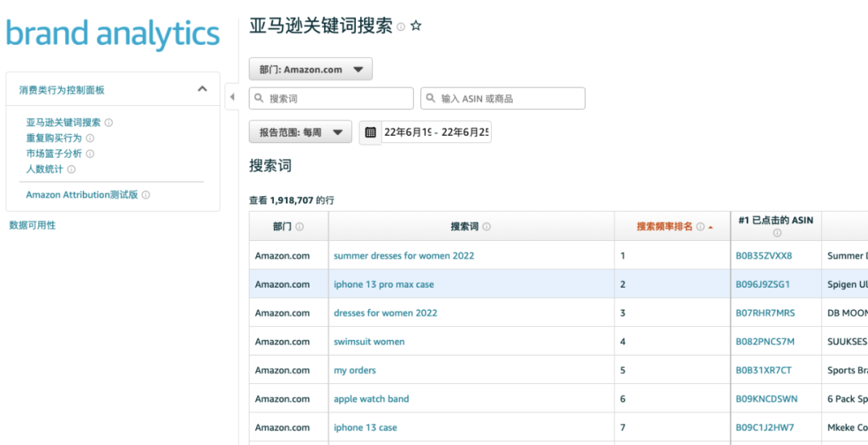This screenshot has width=868, height=445.
Task: Click sort arrow in 搜索频率排名 header
Action: pyautogui.click(x=710, y=227)
